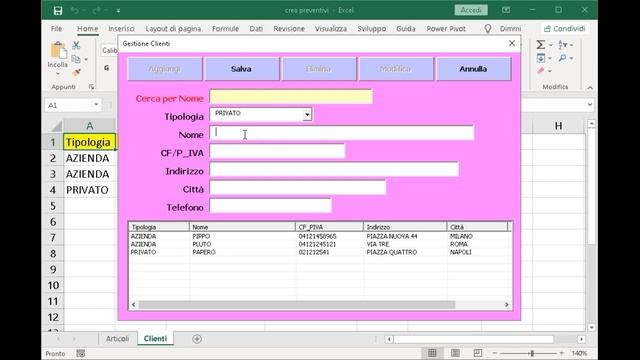This screenshot has width=640, height=360.
Task: Click the AutoSum sigma icon
Action: tap(540, 44)
